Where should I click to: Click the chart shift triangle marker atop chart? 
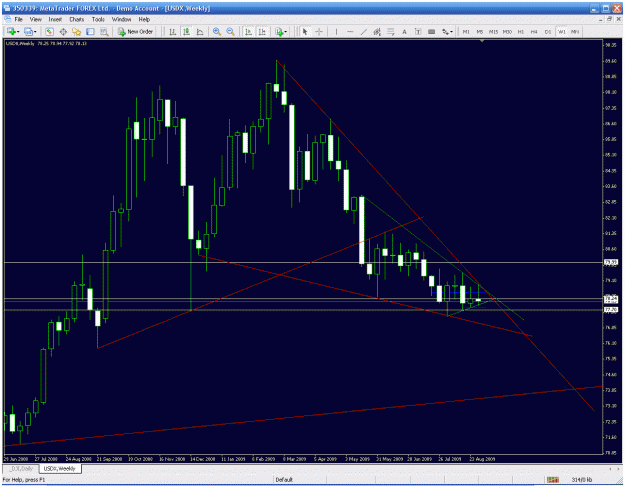(482, 41)
